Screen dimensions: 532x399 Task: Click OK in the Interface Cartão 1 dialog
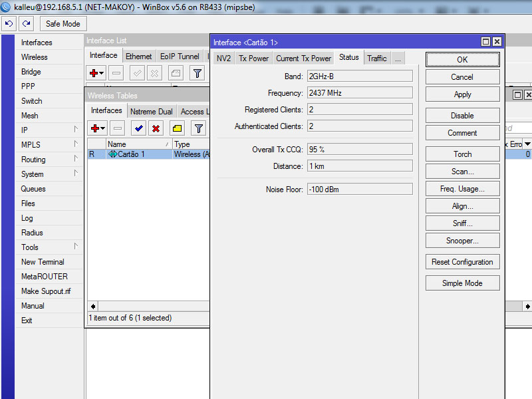462,60
